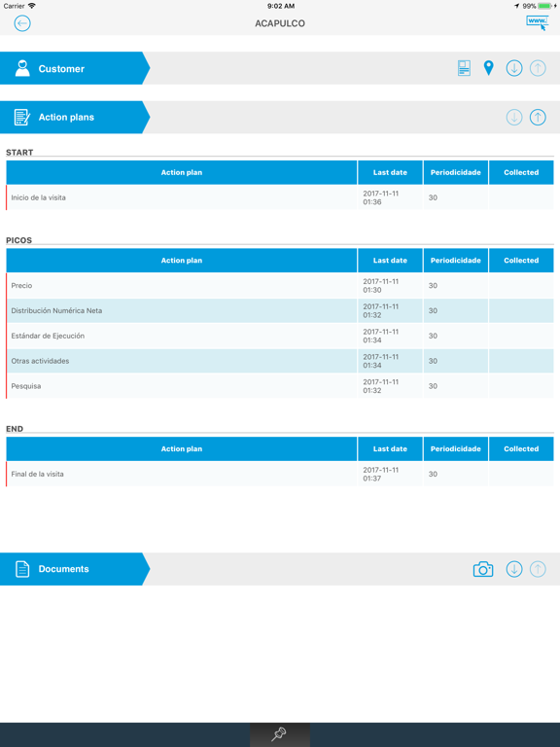Tap the 9:02 AM clock
The width and height of the screenshot is (560, 747).
[x=281, y=6]
